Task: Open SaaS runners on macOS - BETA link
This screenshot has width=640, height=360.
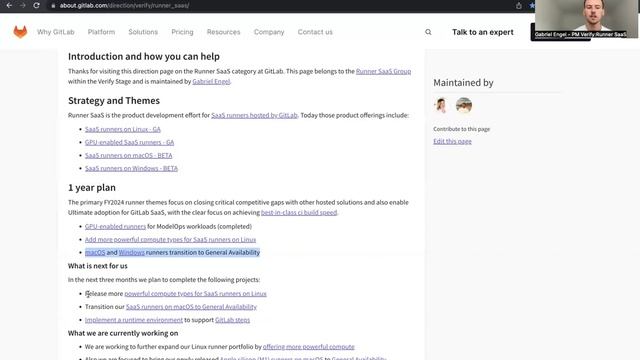Action: click(128, 155)
